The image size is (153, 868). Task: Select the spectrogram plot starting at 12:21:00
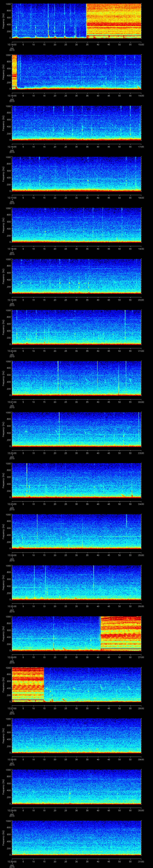(77, 378)
